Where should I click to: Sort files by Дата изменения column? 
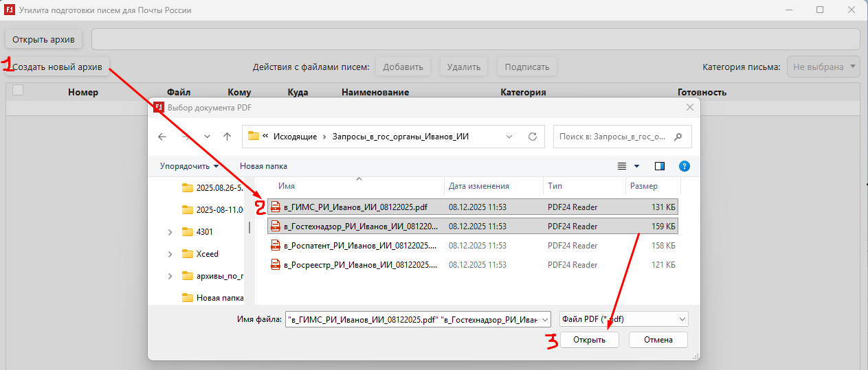[x=479, y=186]
